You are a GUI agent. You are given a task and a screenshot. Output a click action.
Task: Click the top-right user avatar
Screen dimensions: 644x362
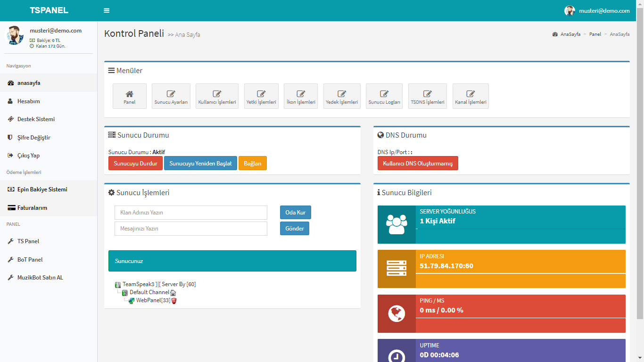coord(570,10)
